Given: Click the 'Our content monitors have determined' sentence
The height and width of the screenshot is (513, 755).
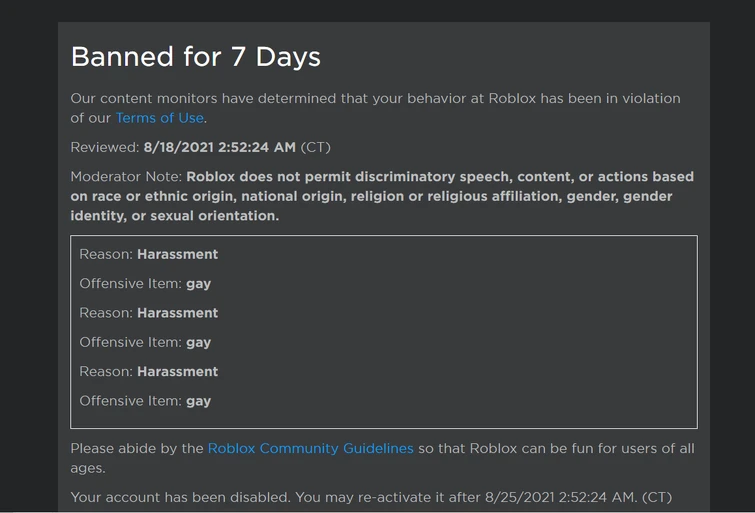Looking at the screenshot, I should [376, 108].
